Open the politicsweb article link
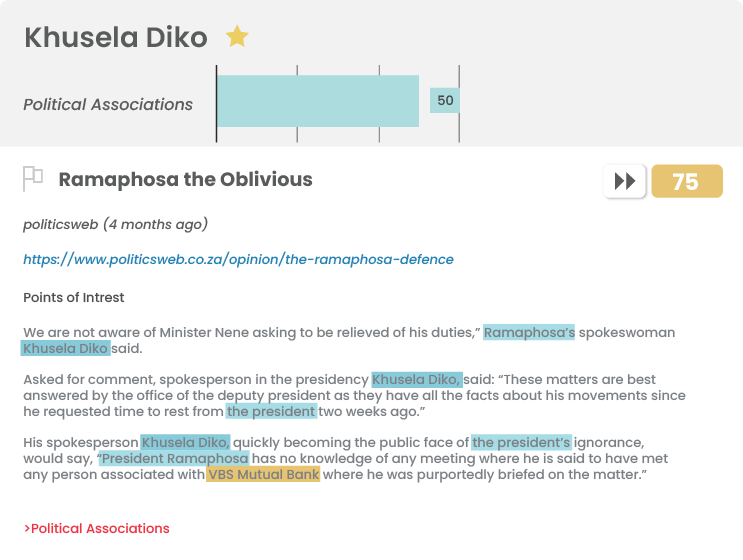The image size is (743, 560). point(238,260)
